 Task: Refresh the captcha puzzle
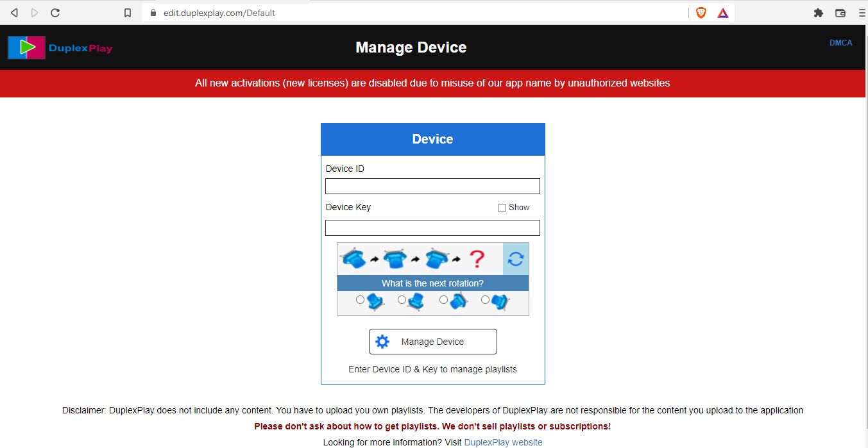click(x=516, y=259)
